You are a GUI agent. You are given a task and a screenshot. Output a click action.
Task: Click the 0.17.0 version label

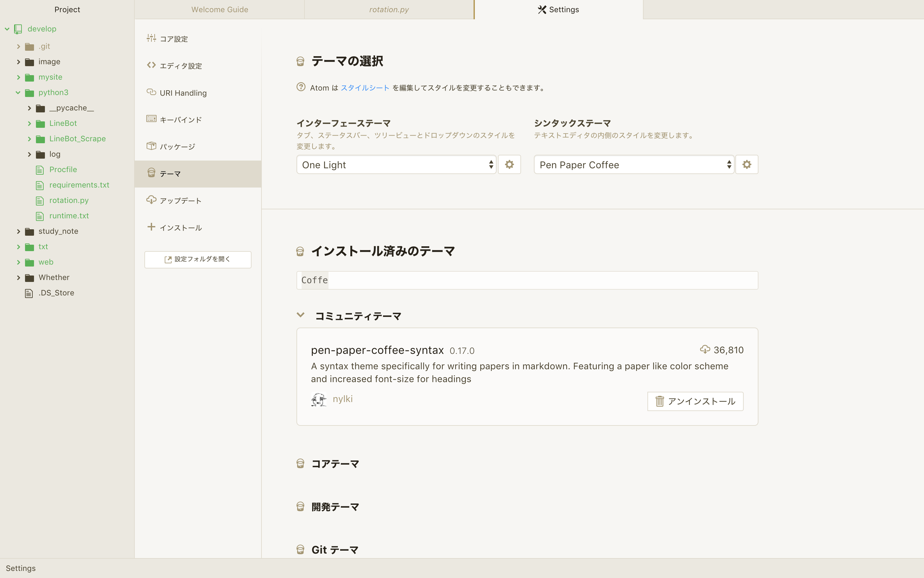point(462,351)
